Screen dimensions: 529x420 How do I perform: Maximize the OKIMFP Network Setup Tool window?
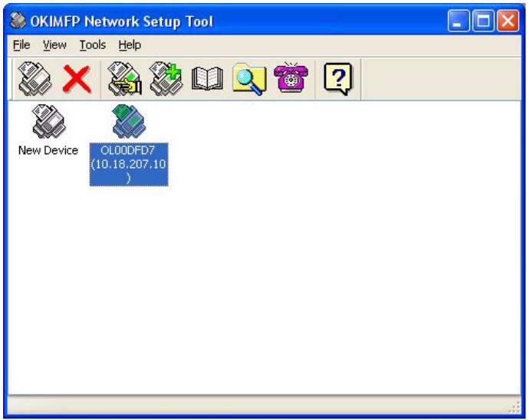[483, 21]
